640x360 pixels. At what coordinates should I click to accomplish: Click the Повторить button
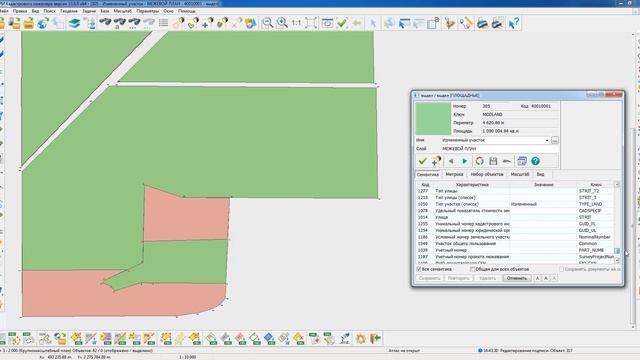point(458,278)
